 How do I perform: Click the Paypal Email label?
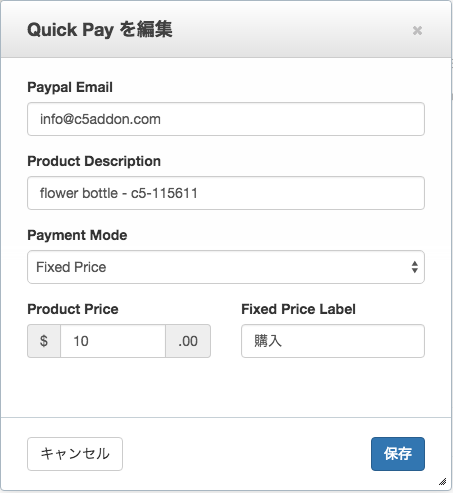pos(70,87)
